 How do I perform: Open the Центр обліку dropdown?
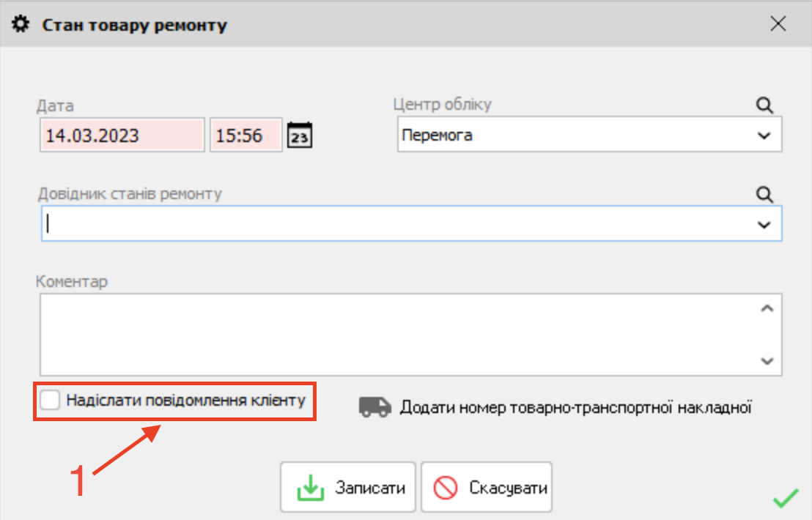coord(765,135)
